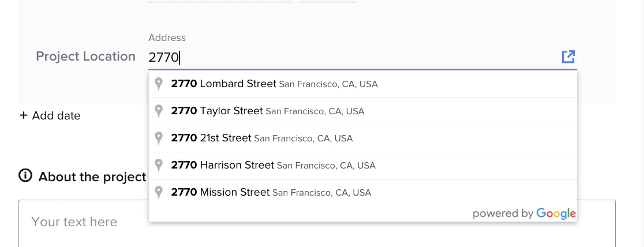Click the Address field label
This screenshot has width=644, height=247.
point(167,38)
